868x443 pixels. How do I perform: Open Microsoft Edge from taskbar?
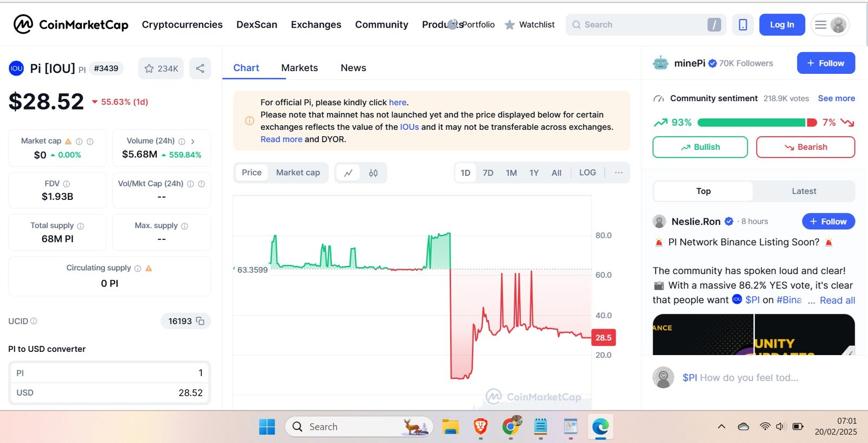(600, 427)
